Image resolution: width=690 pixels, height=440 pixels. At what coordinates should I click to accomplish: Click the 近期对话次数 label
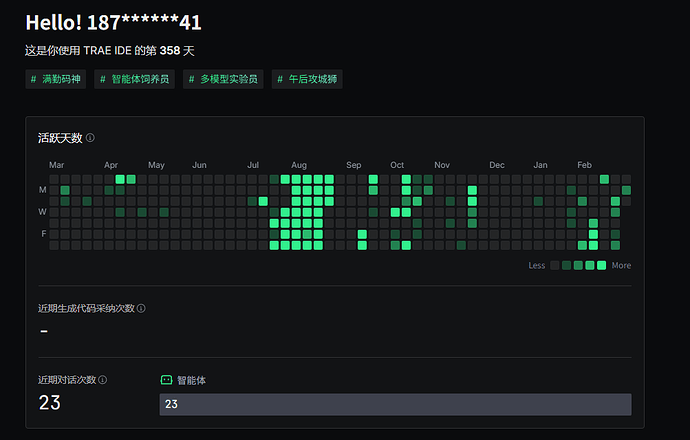pyautogui.click(x=67, y=380)
